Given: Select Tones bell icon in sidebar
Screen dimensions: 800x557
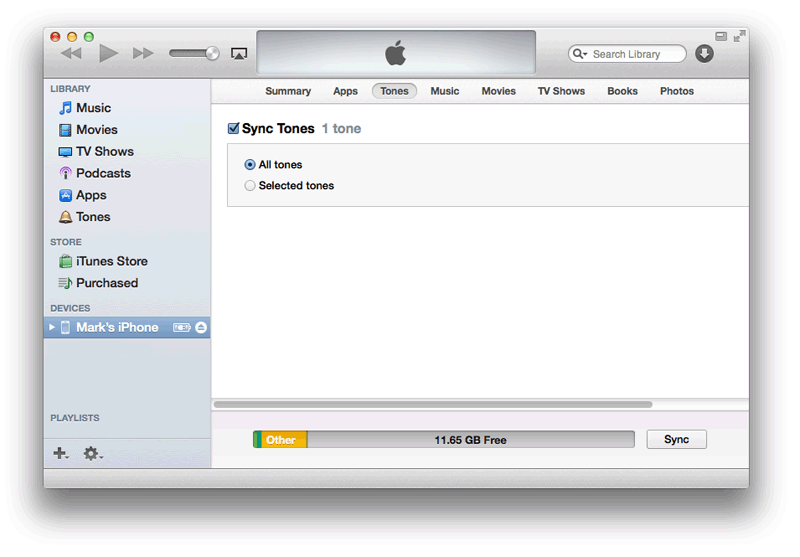Looking at the screenshot, I should pos(65,217).
